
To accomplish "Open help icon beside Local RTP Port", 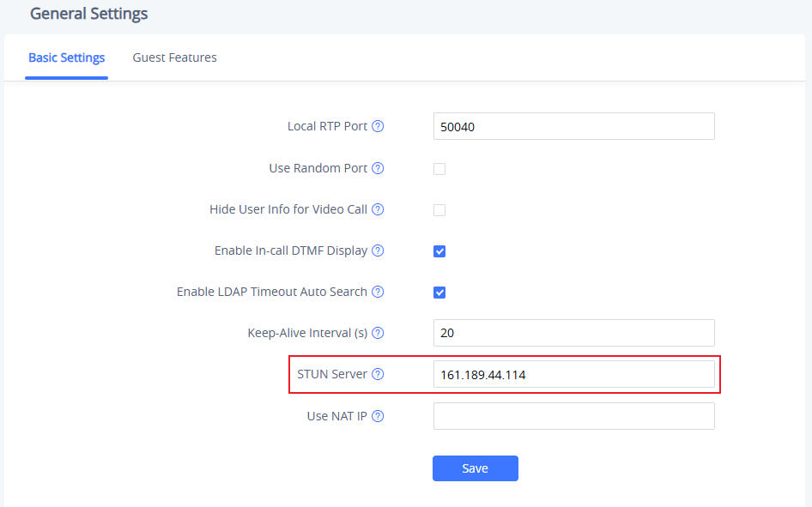I will pyautogui.click(x=378, y=126).
